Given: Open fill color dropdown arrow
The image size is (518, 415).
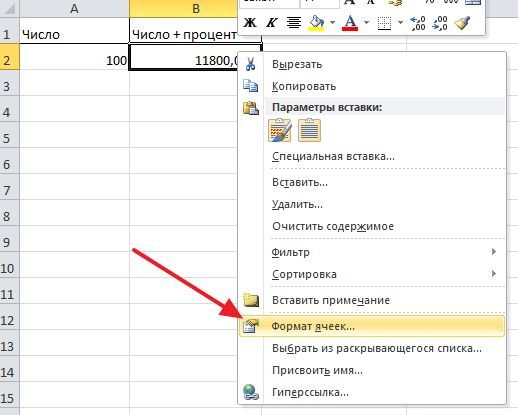Looking at the screenshot, I should (x=332, y=23).
